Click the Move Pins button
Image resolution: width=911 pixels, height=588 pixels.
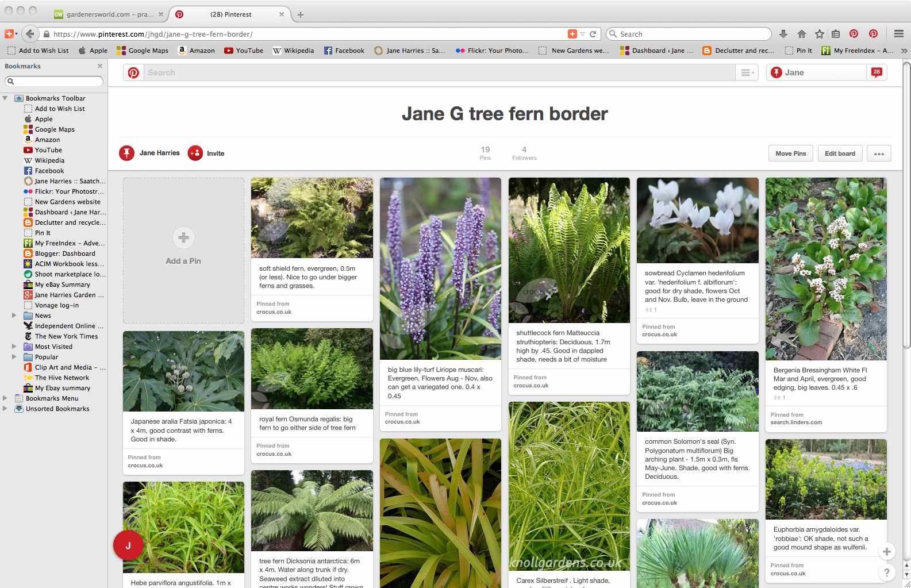(x=790, y=153)
